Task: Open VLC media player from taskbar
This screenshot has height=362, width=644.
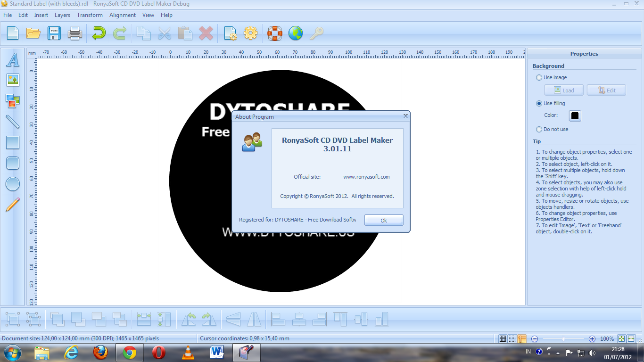Action: pos(188,353)
